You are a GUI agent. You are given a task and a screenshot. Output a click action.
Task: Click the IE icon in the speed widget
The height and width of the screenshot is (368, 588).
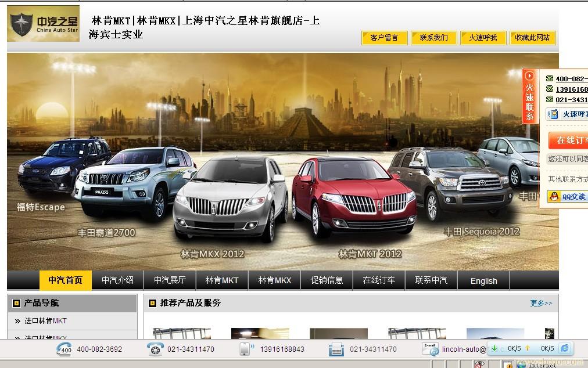564,348
